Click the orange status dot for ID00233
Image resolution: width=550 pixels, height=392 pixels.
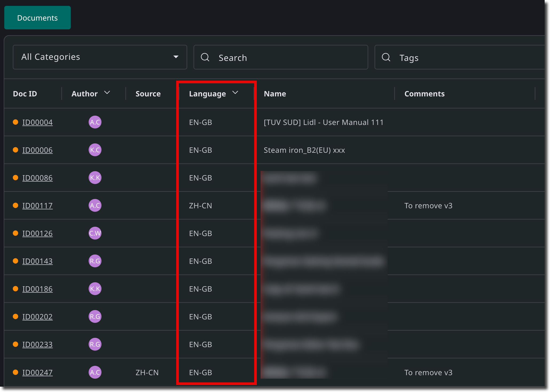pyautogui.click(x=15, y=344)
